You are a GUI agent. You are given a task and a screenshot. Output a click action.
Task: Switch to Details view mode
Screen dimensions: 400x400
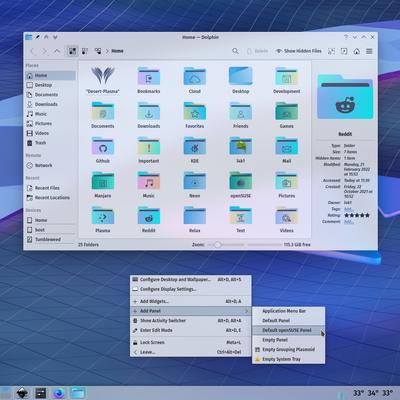click(x=98, y=51)
